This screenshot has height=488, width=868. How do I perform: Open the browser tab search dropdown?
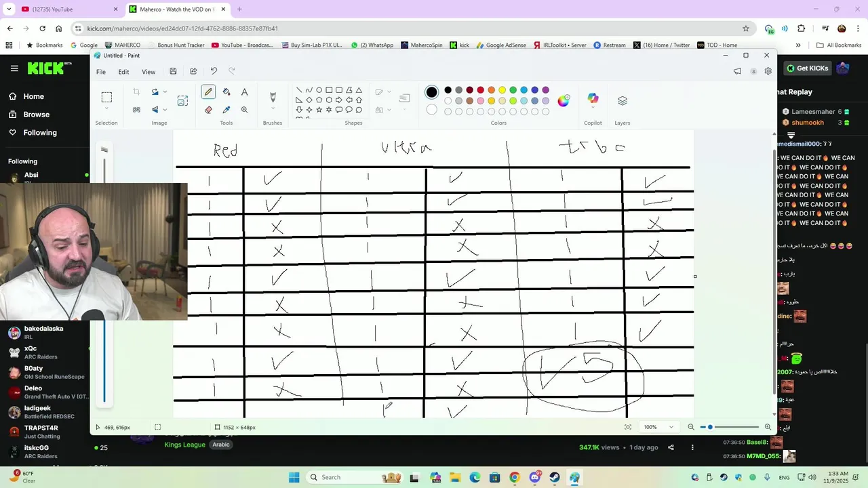coord(9,9)
